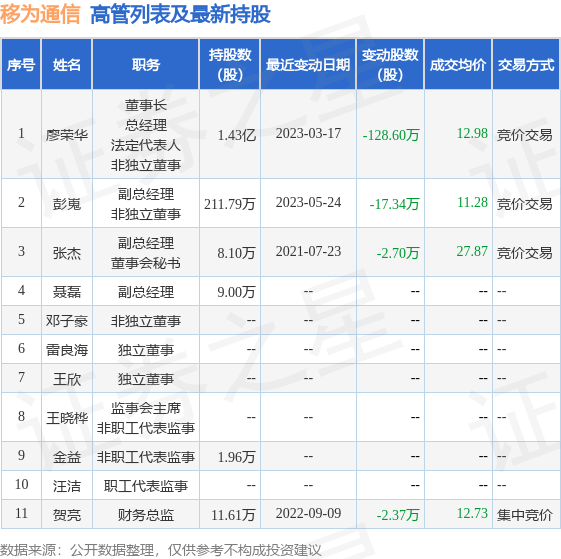Image resolution: width=561 pixels, height=559 pixels.
Task: Click the 姓名 column header
Action: [x=67, y=64]
